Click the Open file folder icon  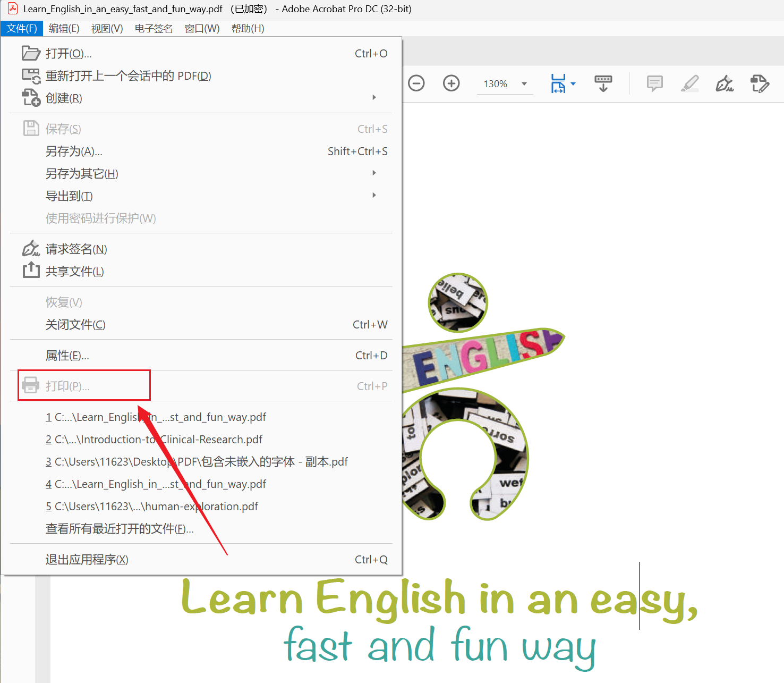(31, 53)
